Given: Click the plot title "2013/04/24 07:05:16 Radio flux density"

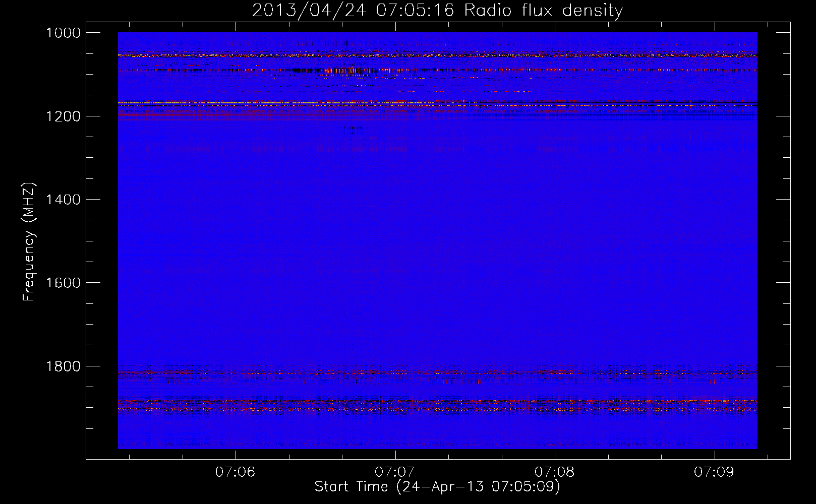Looking at the screenshot, I should pyautogui.click(x=437, y=10).
